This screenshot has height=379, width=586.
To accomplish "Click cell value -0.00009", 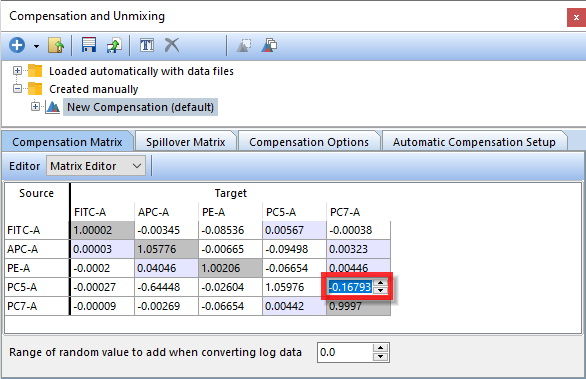I will pyautogui.click(x=102, y=306).
